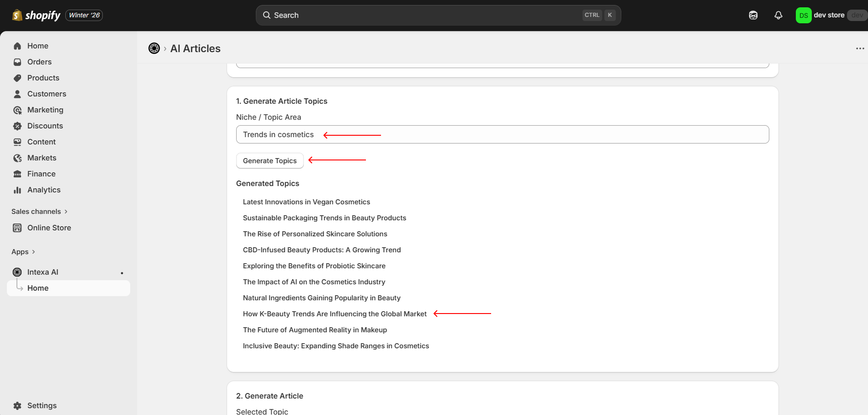868x415 pixels.
Task: Click the Settings gear icon
Action: point(17,405)
